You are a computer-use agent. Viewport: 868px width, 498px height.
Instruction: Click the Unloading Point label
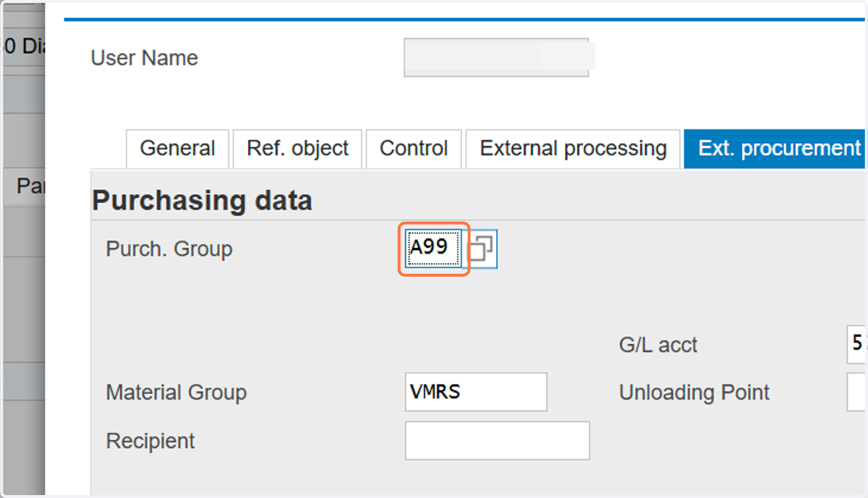point(694,392)
